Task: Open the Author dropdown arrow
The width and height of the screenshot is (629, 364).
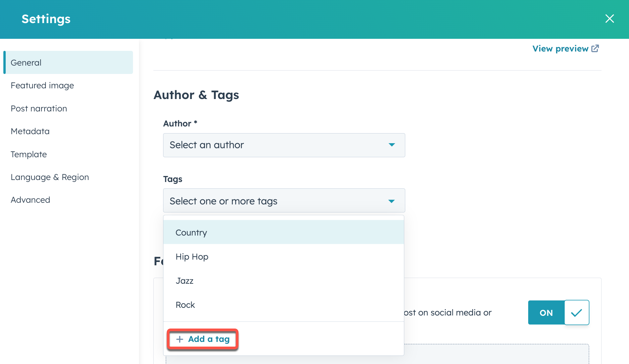Action: tap(391, 145)
